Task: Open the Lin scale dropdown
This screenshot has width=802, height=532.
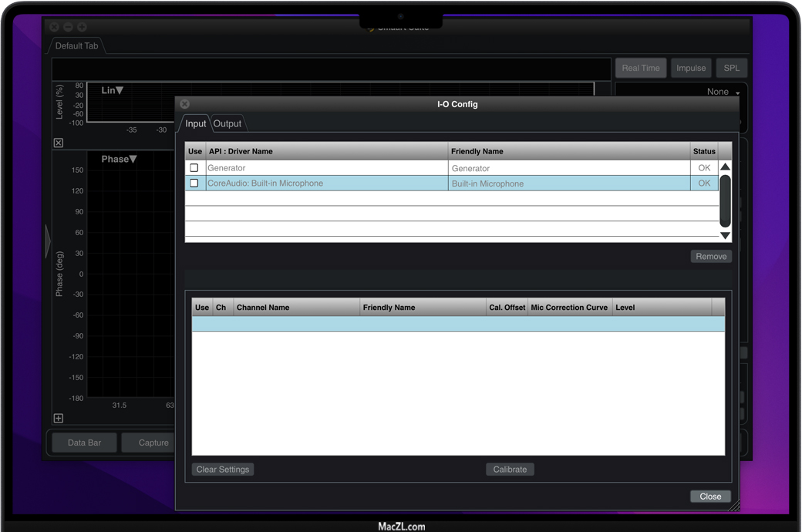Action: coord(113,90)
